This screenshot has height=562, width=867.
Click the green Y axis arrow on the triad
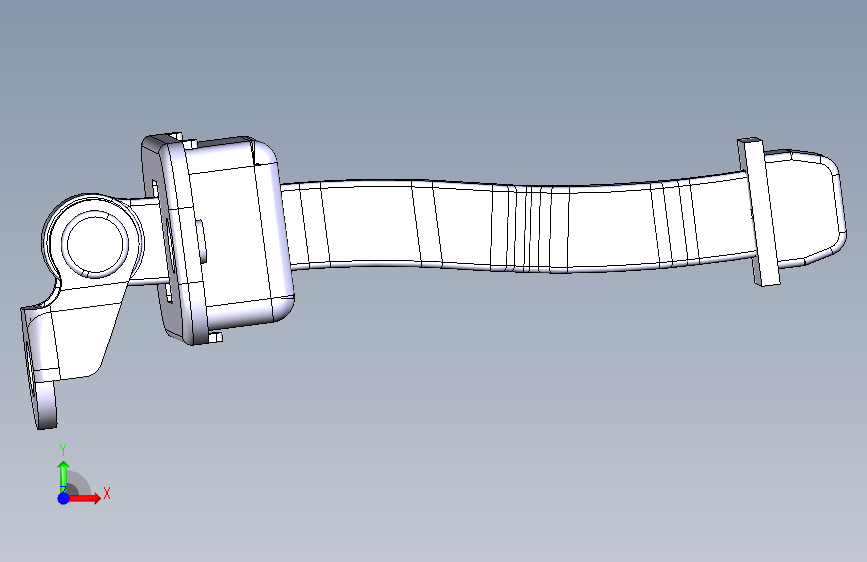pos(64,476)
